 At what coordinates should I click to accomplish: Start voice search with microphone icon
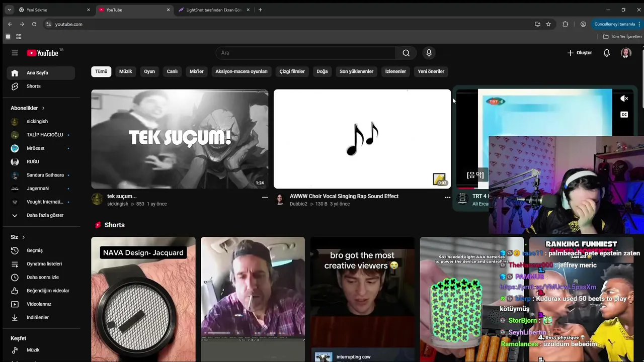click(x=429, y=53)
